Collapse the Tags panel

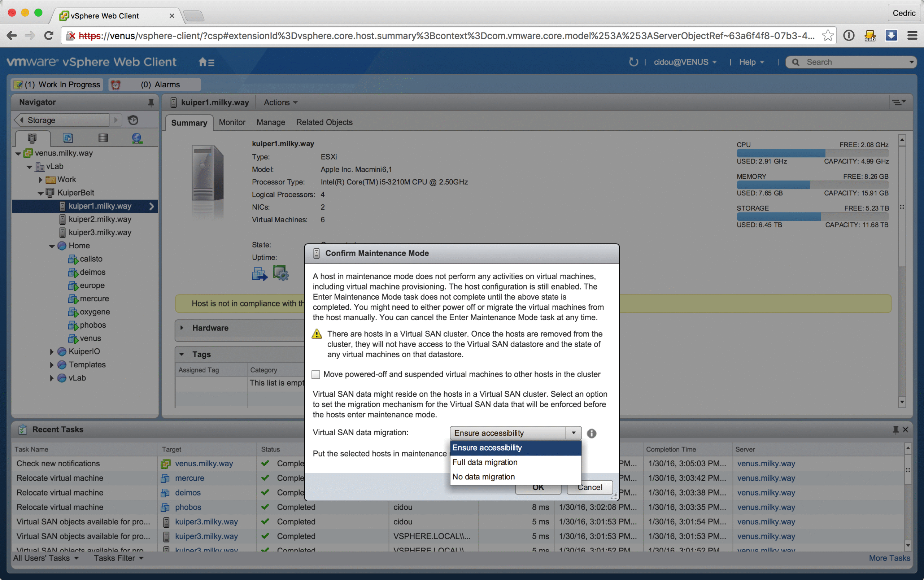coord(182,354)
